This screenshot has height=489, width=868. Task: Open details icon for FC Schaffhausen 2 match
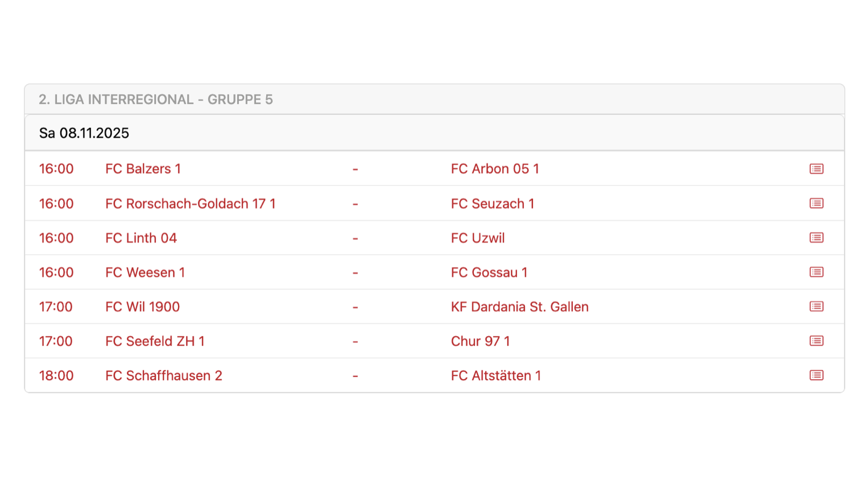pyautogui.click(x=816, y=375)
